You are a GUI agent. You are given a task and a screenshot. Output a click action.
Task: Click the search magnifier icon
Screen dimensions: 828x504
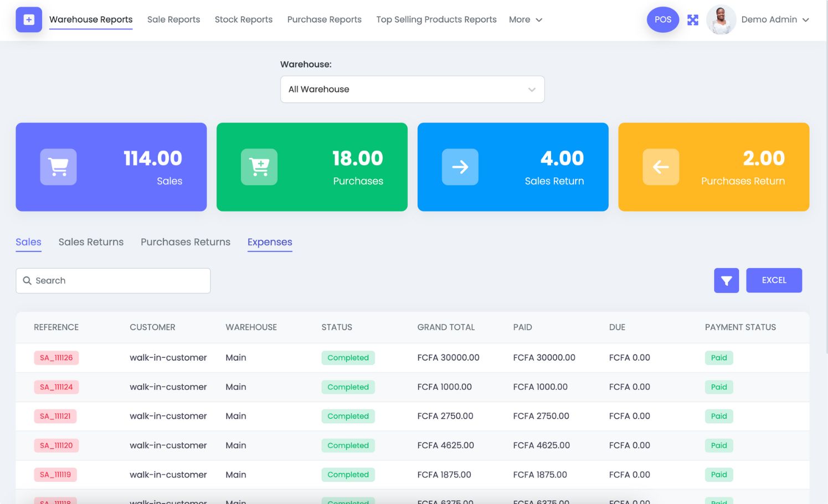click(27, 280)
